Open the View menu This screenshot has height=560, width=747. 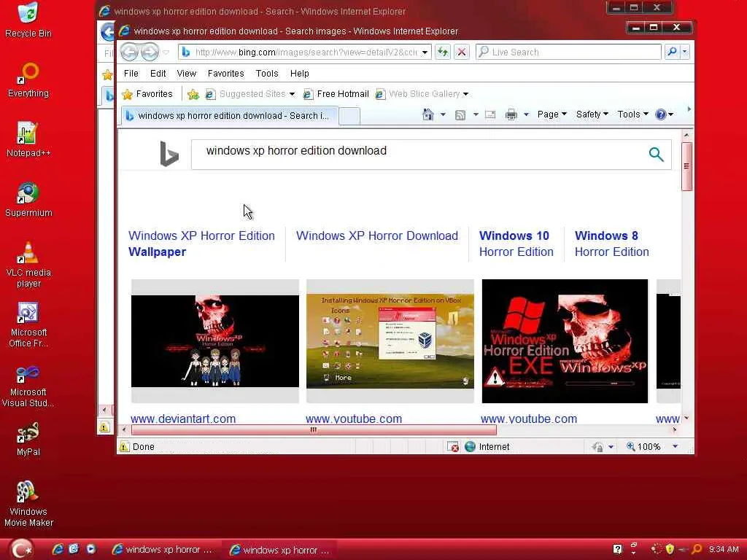[186, 74]
